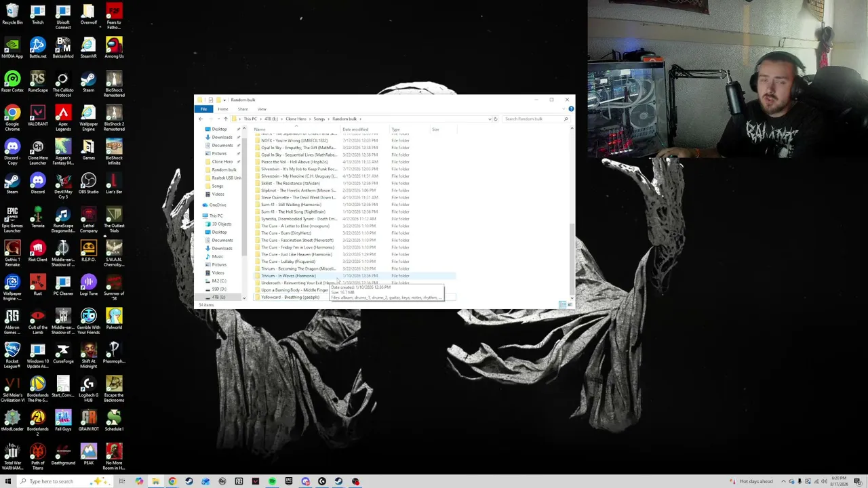Open the M.2 (C:) drive in navigation pane

point(218,281)
